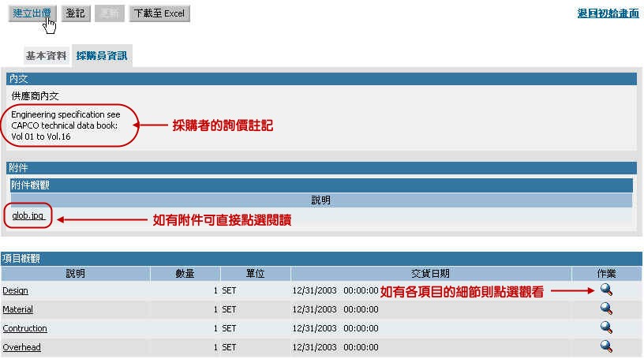Click the 數量 column header
This screenshot has width=644, height=359.
pyautogui.click(x=185, y=273)
